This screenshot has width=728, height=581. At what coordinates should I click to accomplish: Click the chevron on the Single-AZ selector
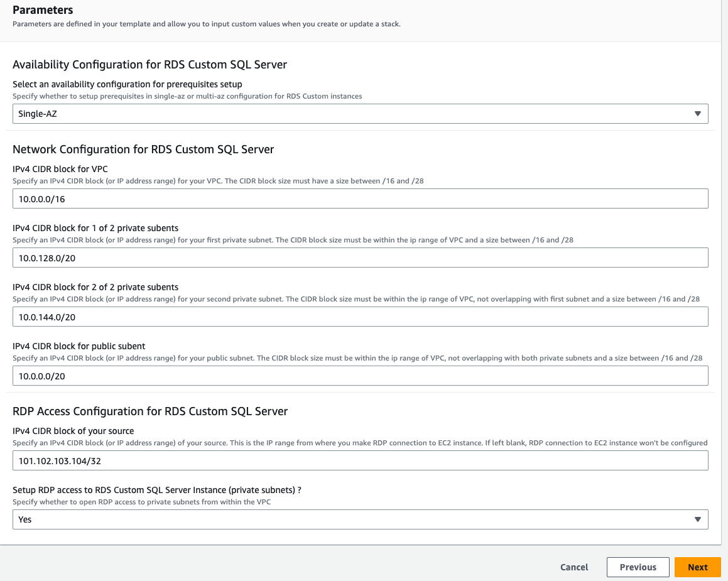tap(697, 114)
